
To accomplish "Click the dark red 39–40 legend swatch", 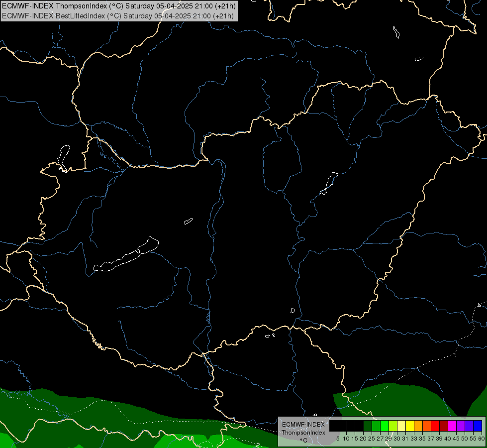I will 444,426.
